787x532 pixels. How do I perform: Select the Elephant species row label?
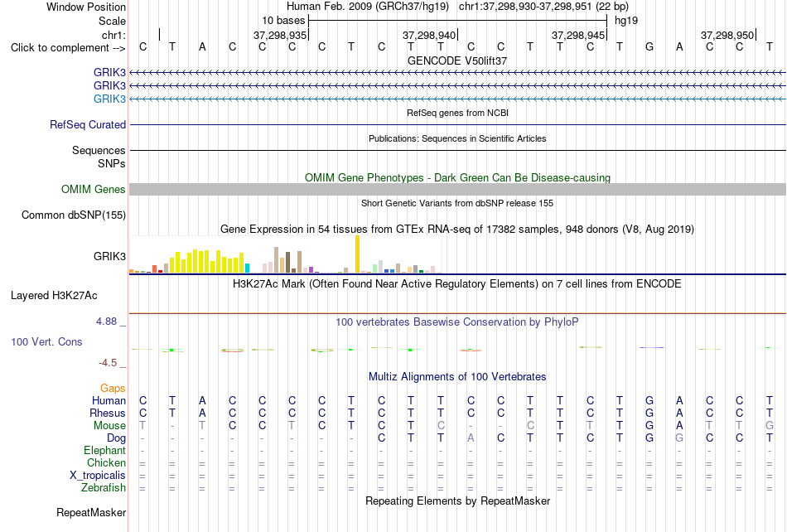point(104,450)
